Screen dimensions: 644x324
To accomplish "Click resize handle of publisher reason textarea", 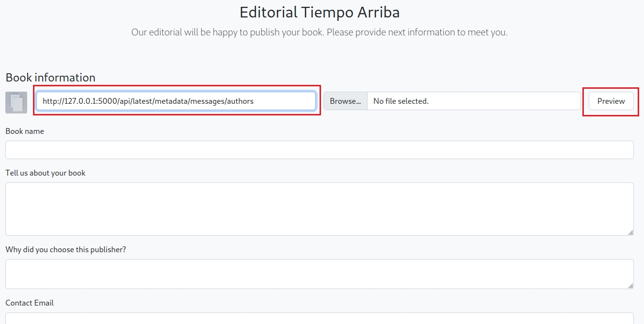I will [x=630, y=285].
